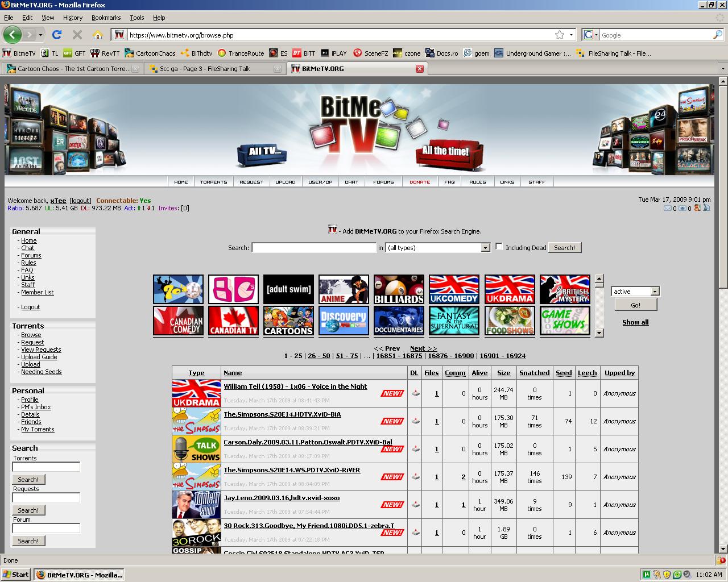The width and height of the screenshot is (728, 582).
Task: Go back with the Firefox back arrow
Action: tap(12, 35)
